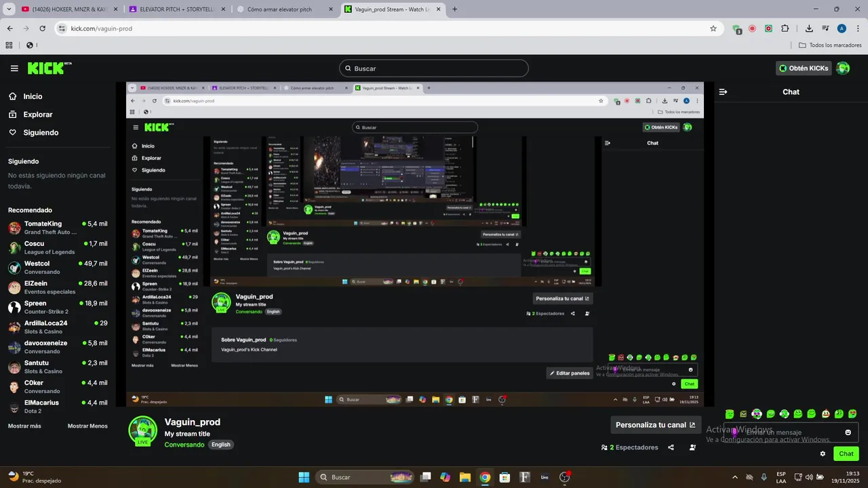Click Mostrar más under Recomendado

(x=24, y=426)
